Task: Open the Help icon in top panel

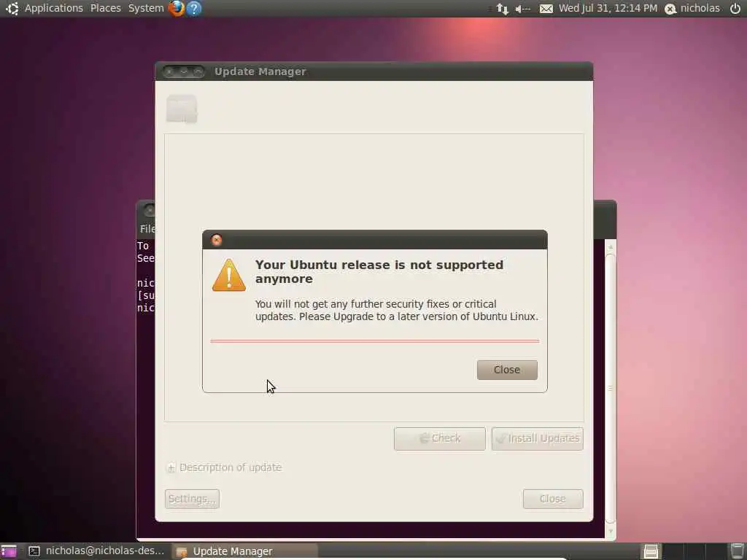Action: (194, 8)
